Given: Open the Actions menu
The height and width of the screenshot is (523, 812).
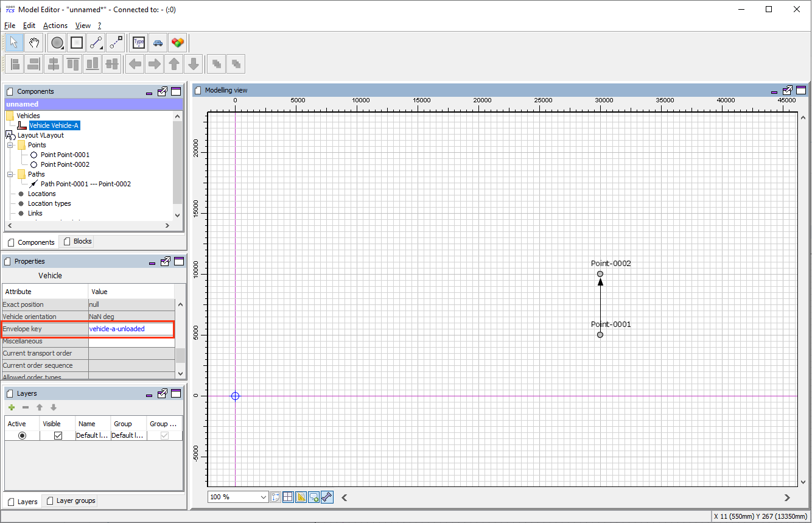Looking at the screenshot, I should [x=55, y=26].
